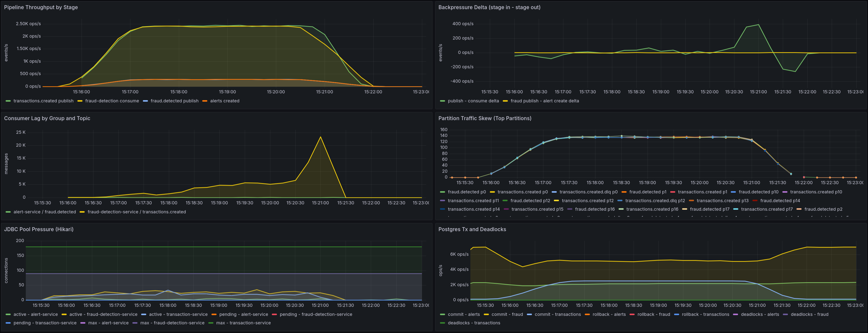Toggle the 'transactions.created publish' legend series
The height and width of the screenshot is (333, 868).
pos(43,101)
